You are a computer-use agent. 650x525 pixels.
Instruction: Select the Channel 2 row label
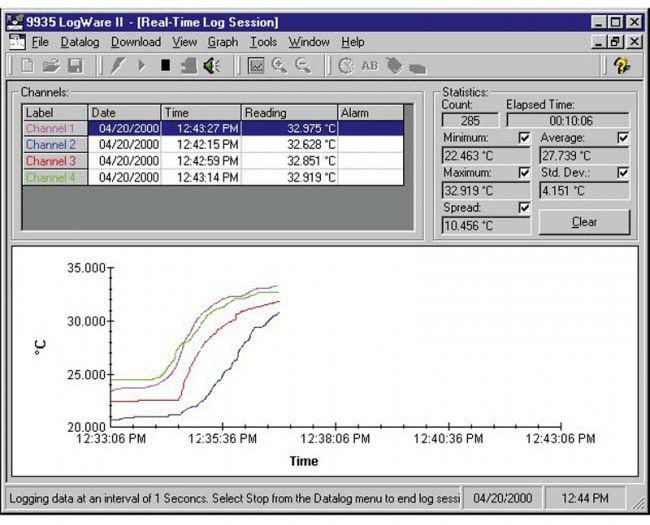click(55, 144)
